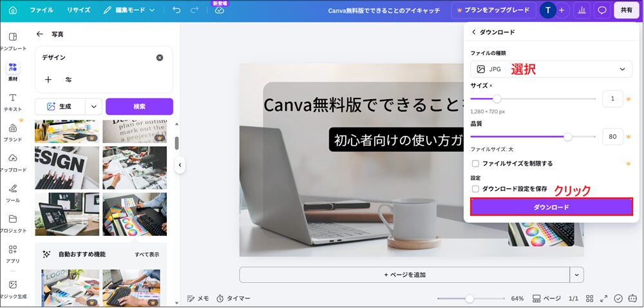
Task: Open the リサイズ menu
Action: (79, 10)
